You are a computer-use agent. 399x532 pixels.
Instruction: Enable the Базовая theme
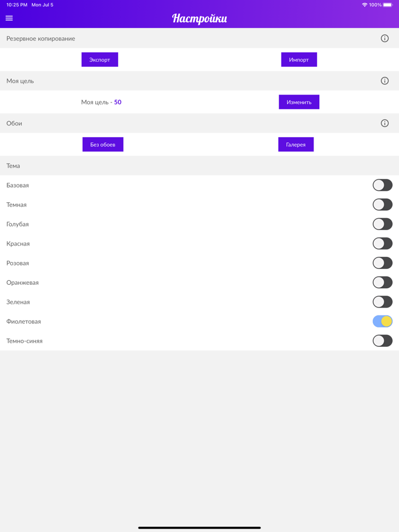click(382, 185)
